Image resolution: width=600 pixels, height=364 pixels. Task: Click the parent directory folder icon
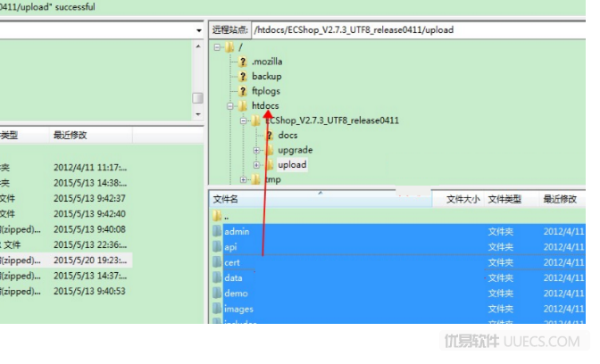click(217, 216)
